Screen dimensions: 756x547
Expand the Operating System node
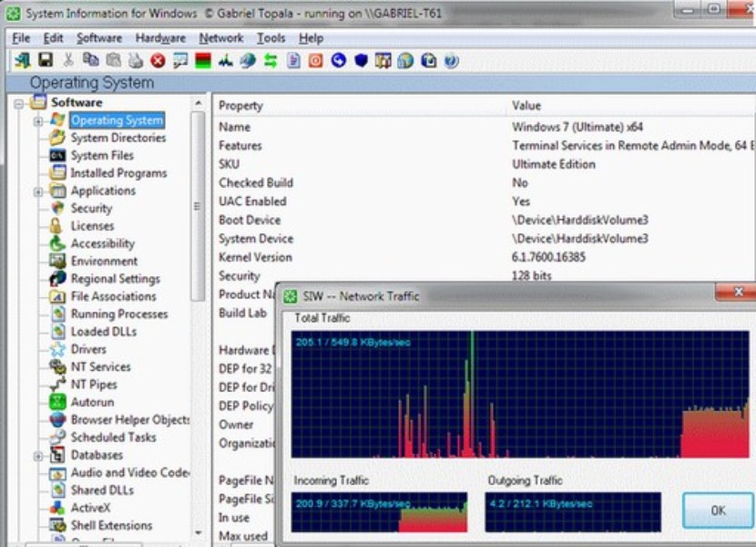38,120
